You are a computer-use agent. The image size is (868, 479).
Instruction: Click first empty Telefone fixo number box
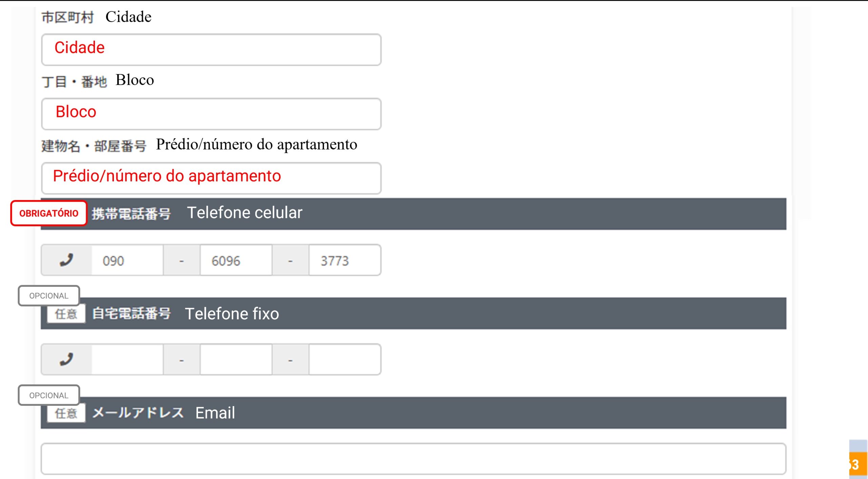click(127, 359)
